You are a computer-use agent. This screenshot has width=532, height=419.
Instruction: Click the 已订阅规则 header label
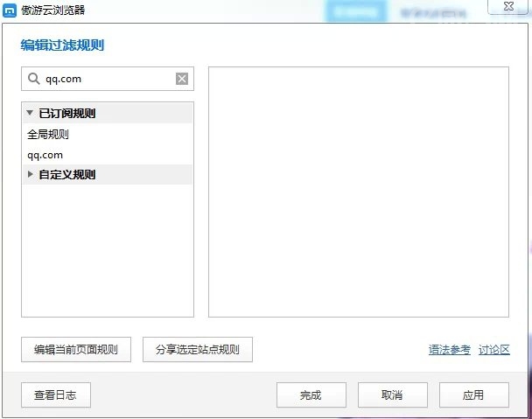coord(67,114)
